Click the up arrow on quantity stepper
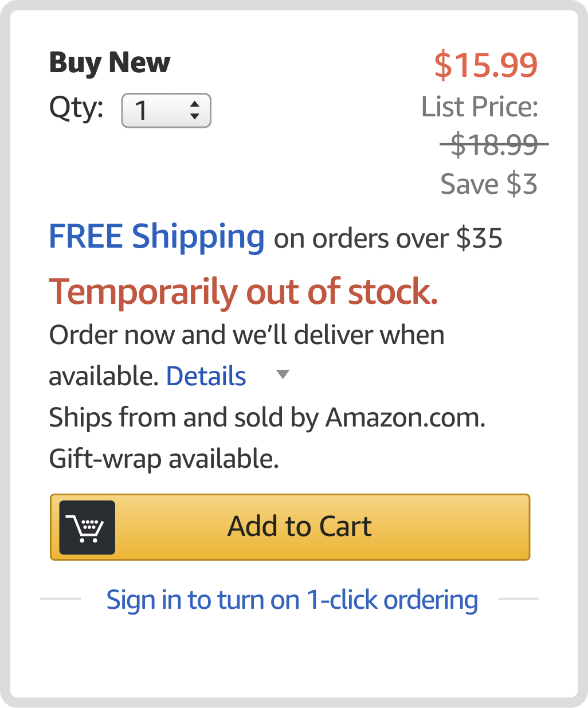Viewport: 588px width, 708px height. point(195,103)
